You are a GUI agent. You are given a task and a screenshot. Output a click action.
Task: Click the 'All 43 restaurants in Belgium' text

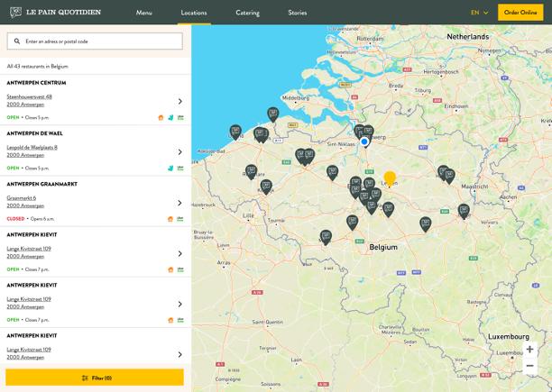[38, 66]
